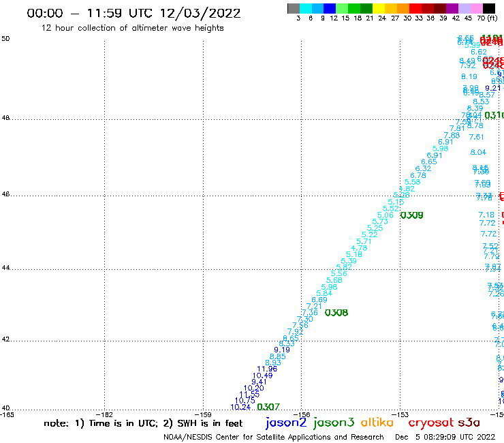
Task: Click the wave height value '7.36'
Action: click(310, 312)
